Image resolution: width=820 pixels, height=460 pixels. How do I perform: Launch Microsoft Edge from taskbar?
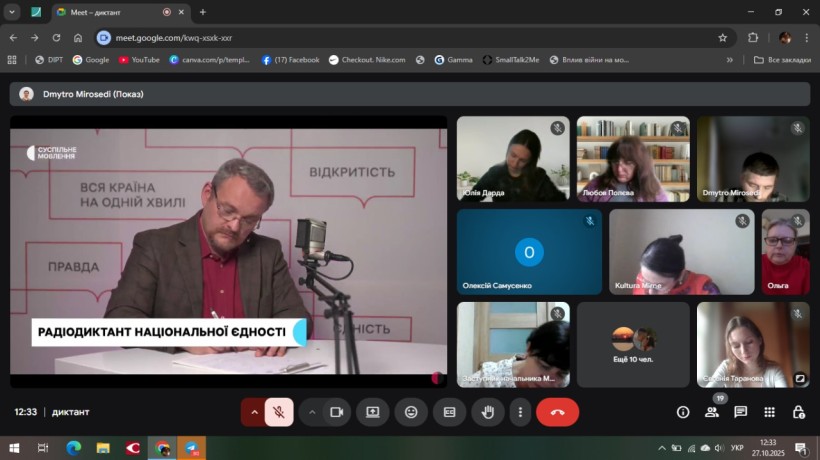coord(74,448)
